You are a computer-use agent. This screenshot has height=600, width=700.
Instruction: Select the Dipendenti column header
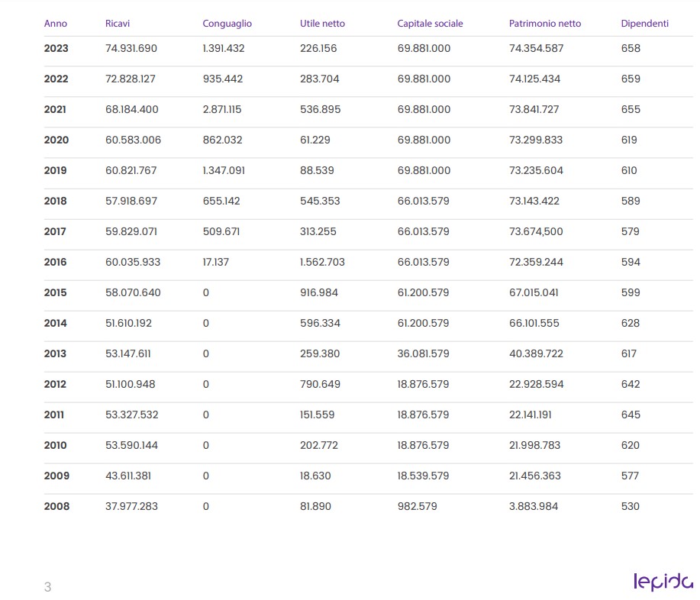644,24
